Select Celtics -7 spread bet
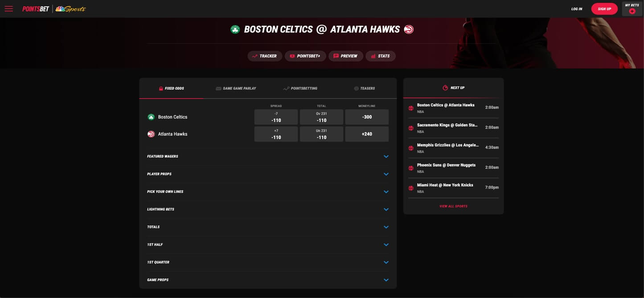The height and width of the screenshot is (298, 644). coord(276,117)
